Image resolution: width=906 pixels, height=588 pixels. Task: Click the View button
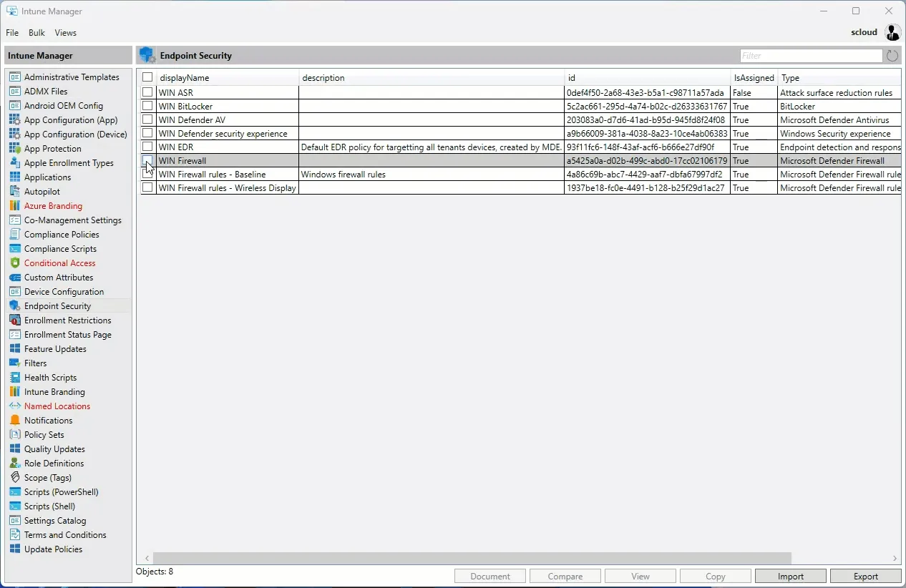click(x=640, y=577)
